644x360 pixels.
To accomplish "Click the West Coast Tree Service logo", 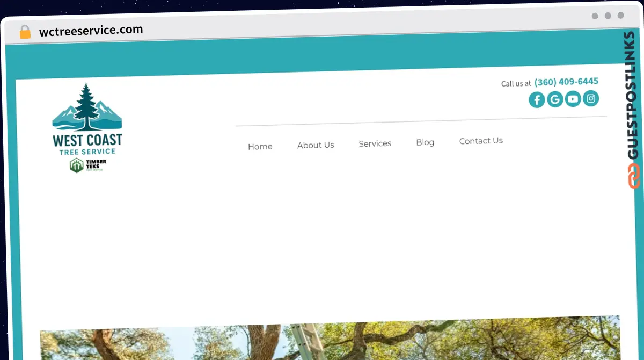I will tap(87, 119).
